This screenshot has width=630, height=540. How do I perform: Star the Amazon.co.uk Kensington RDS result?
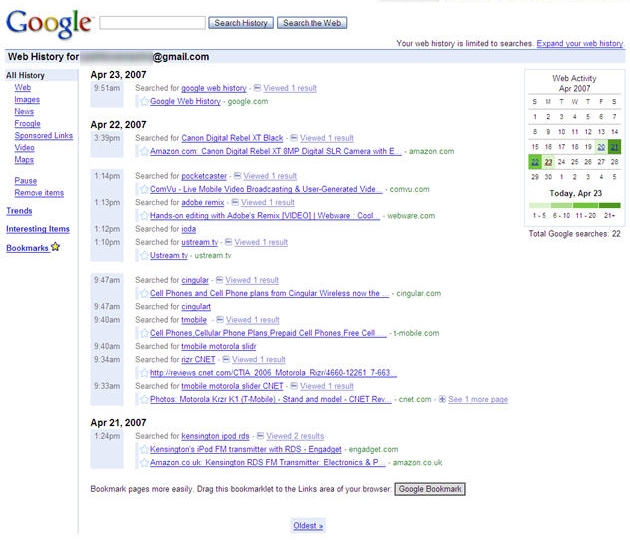[x=144, y=462]
